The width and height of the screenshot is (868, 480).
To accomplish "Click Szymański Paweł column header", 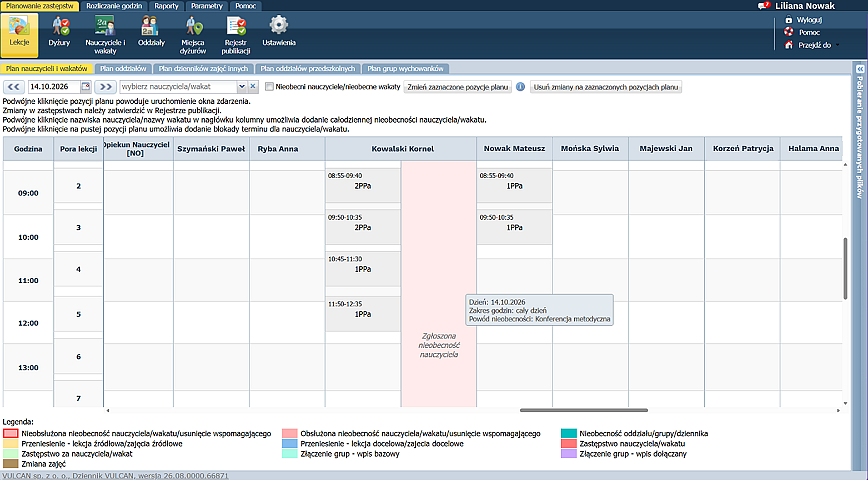I will (x=211, y=149).
